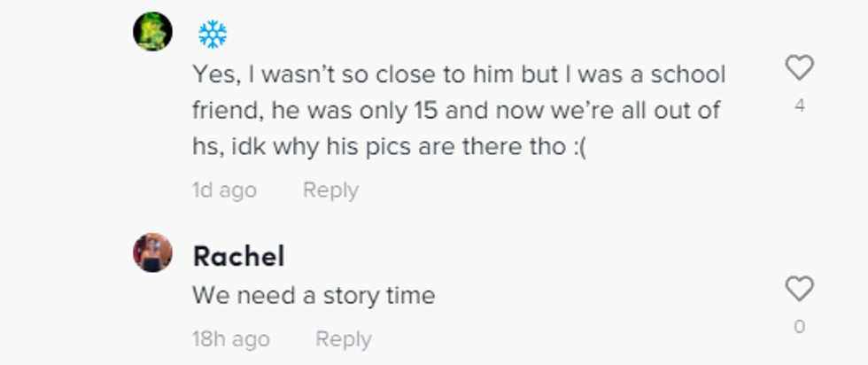Click the line starting "Yes, I wasn't so close"
The image size is (868, 365).
pyautogui.click(x=459, y=75)
